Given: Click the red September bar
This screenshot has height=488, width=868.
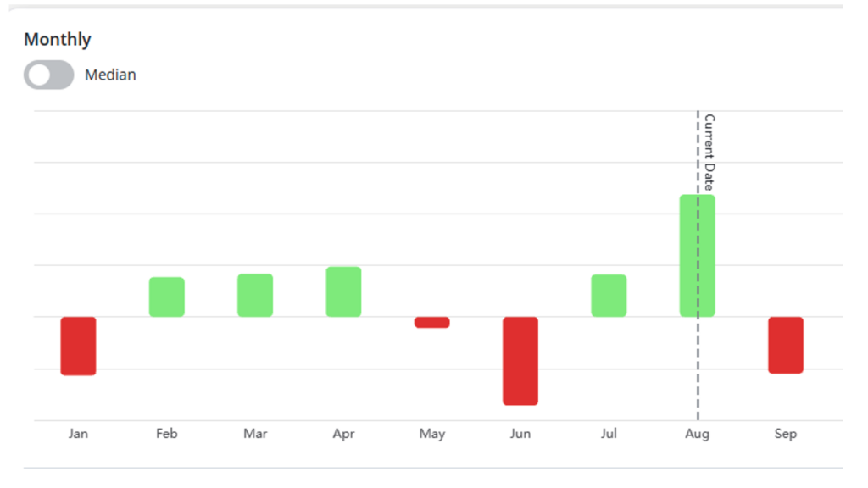Looking at the screenshot, I should click(x=786, y=346).
